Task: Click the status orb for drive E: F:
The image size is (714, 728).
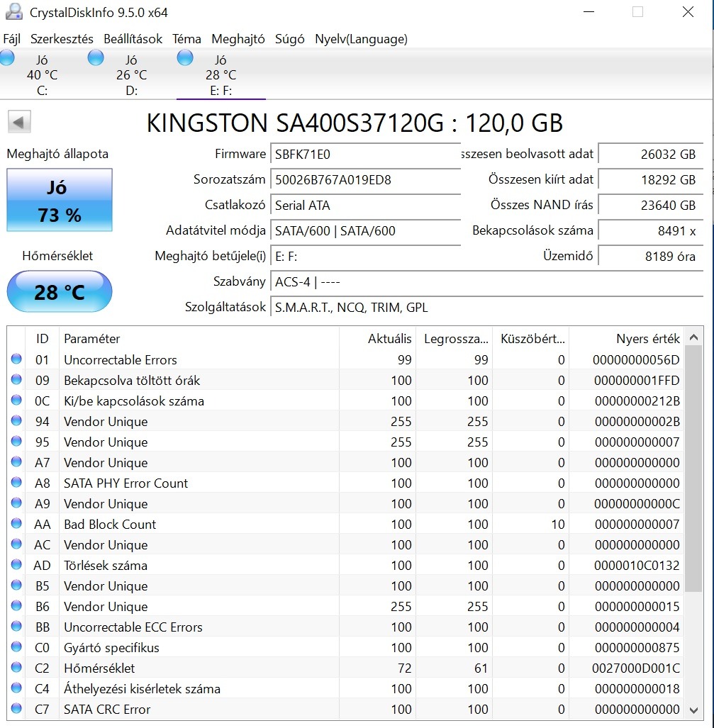Action: [185, 58]
